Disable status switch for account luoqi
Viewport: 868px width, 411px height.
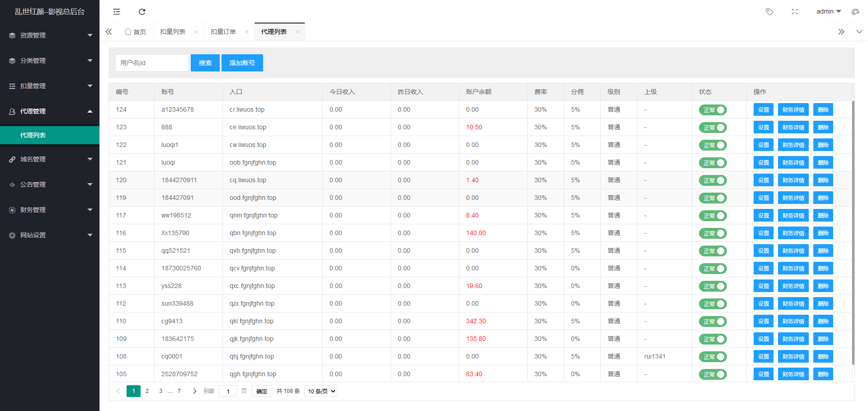[x=712, y=163]
